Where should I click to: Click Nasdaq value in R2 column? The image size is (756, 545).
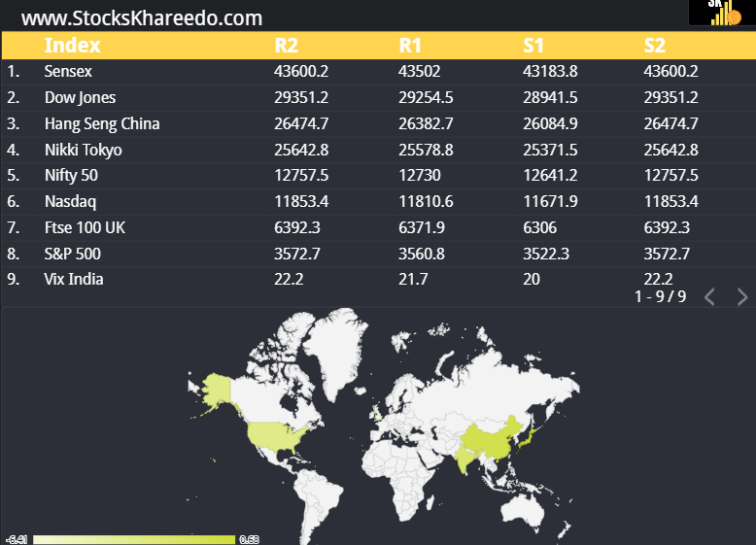coord(301,201)
